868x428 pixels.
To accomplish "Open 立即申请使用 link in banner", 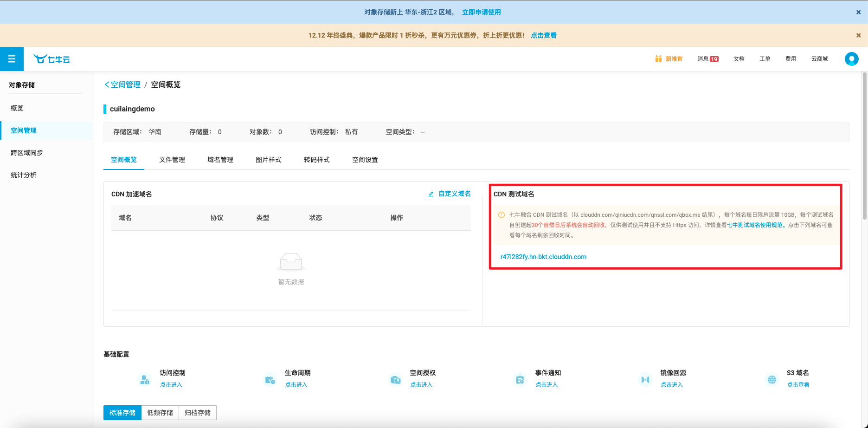I will coord(481,12).
